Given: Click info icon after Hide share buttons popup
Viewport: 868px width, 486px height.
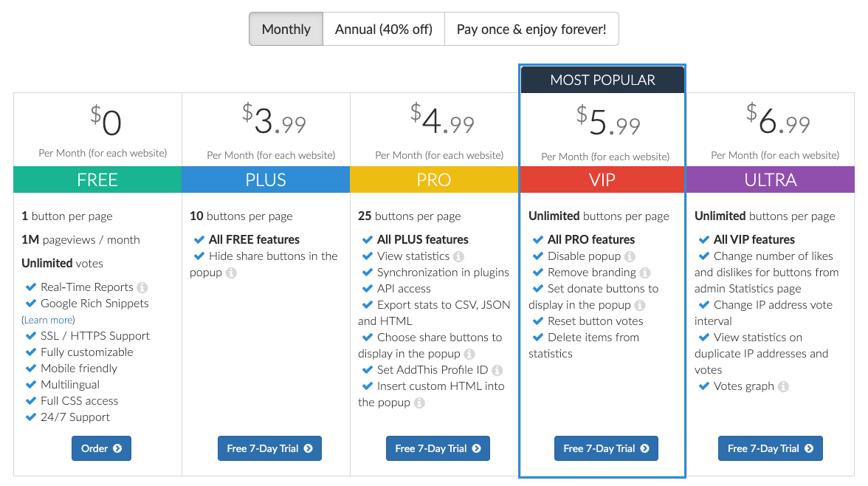Looking at the screenshot, I should click(231, 273).
